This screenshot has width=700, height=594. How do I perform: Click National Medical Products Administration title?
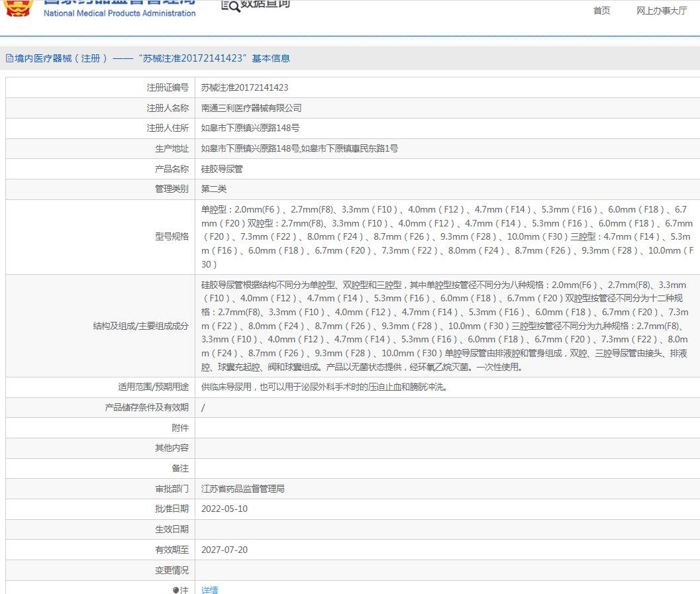[120, 13]
